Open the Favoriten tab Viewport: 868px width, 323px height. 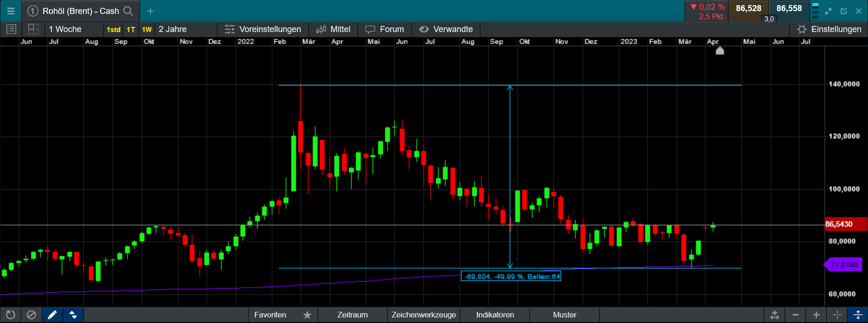270,315
